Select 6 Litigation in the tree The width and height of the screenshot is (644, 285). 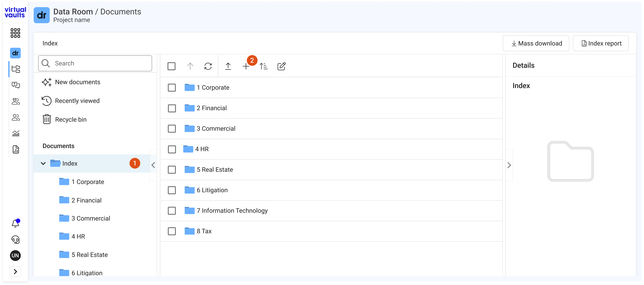(87, 273)
